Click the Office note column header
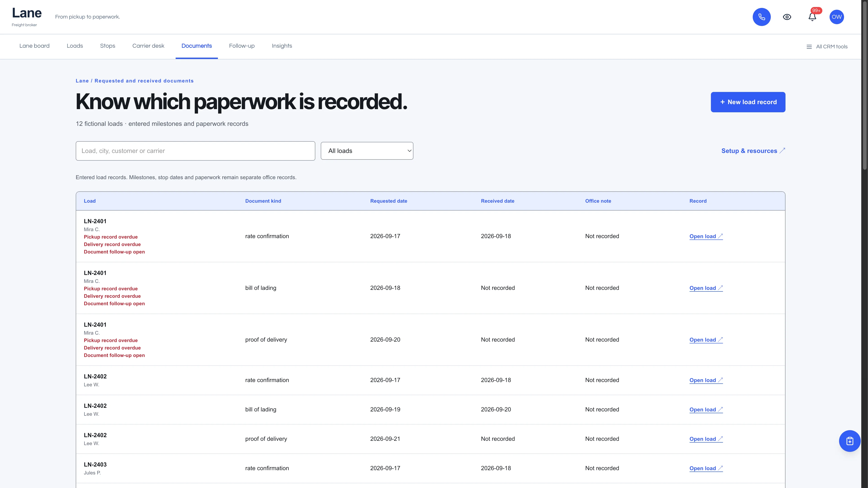The width and height of the screenshot is (868, 488). [598, 201]
